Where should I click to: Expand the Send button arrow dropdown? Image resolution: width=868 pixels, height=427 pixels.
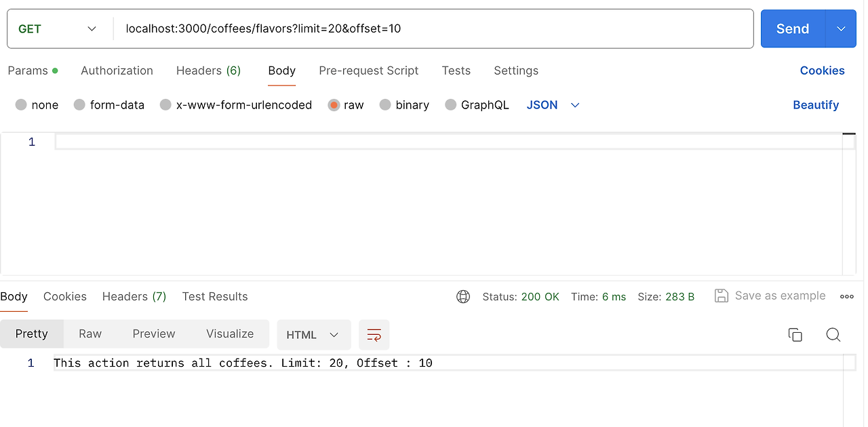point(841,28)
